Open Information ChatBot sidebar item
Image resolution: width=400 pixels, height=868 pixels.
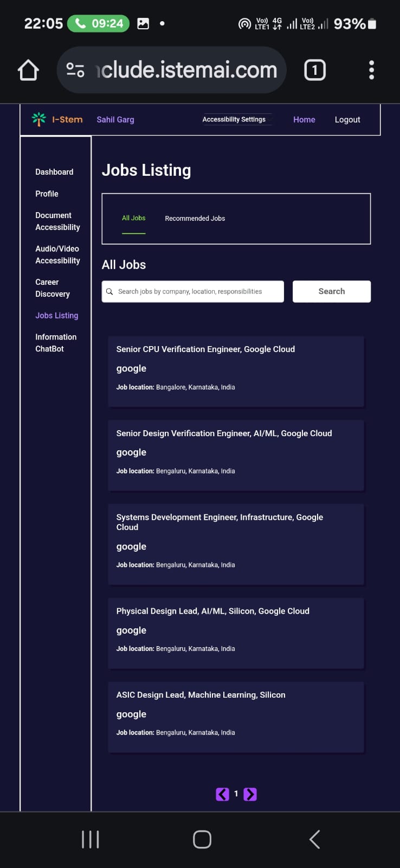[x=56, y=343]
